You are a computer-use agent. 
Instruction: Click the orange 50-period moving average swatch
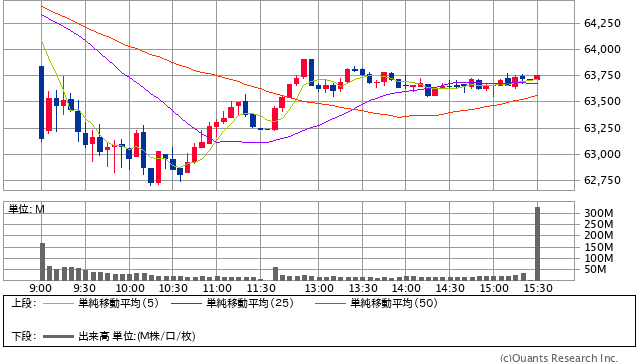(330, 303)
